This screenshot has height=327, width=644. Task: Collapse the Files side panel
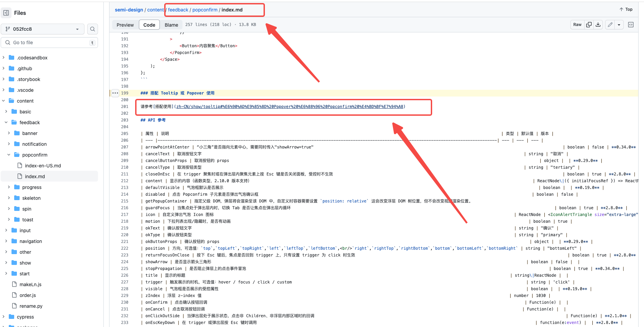6,12
